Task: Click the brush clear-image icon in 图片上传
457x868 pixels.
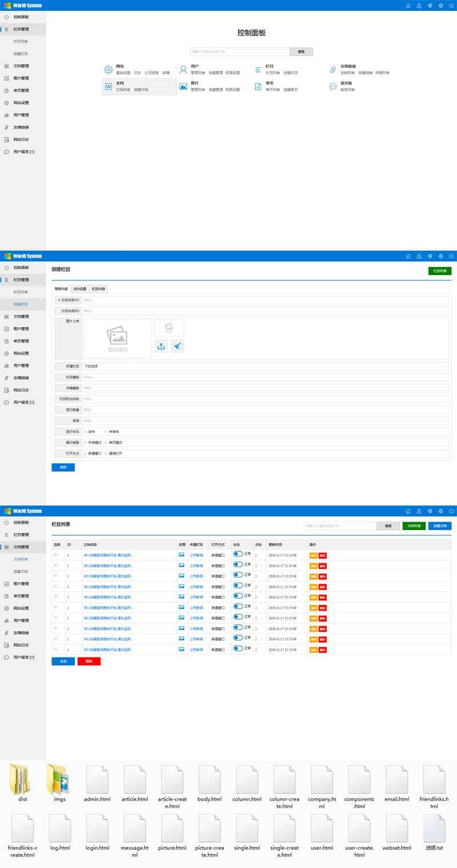Action: (x=178, y=346)
